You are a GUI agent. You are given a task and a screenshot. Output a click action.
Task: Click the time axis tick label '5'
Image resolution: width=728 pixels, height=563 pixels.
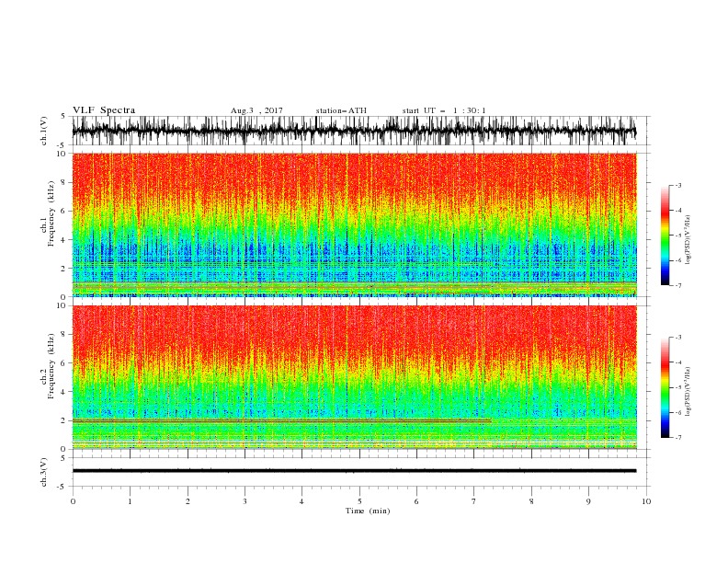pyautogui.click(x=359, y=501)
